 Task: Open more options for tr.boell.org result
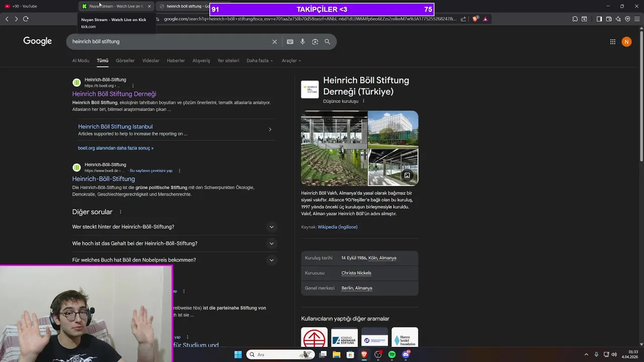pyautogui.click(x=133, y=86)
